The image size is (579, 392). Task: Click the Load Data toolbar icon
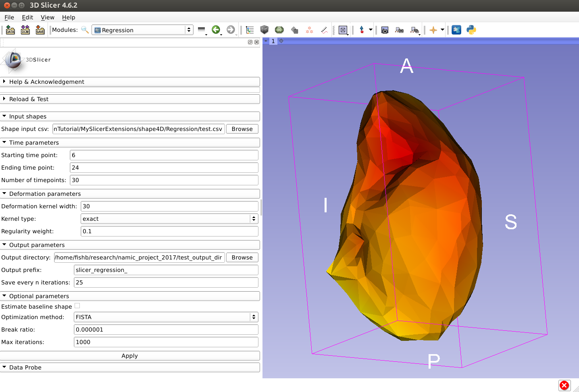tap(10, 30)
